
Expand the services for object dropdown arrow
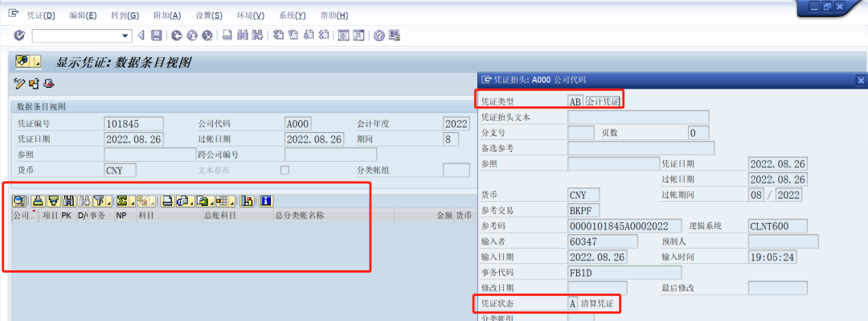coord(37,61)
